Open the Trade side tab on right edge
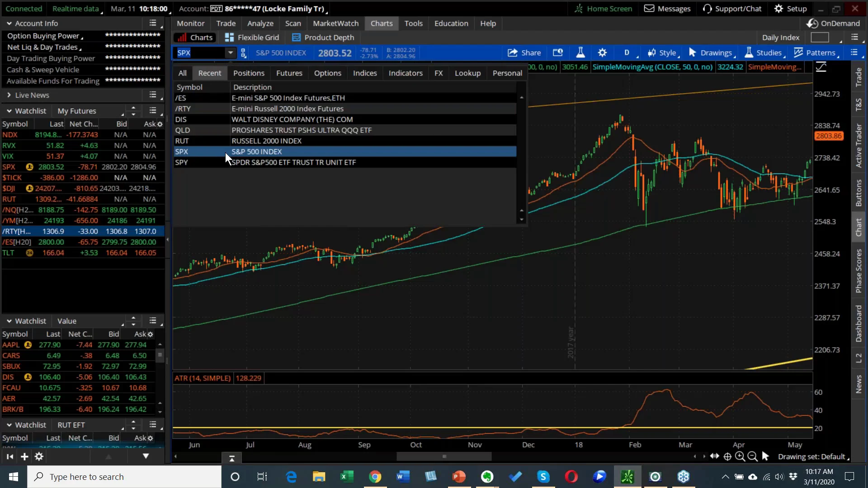 [x=859, y=77]
